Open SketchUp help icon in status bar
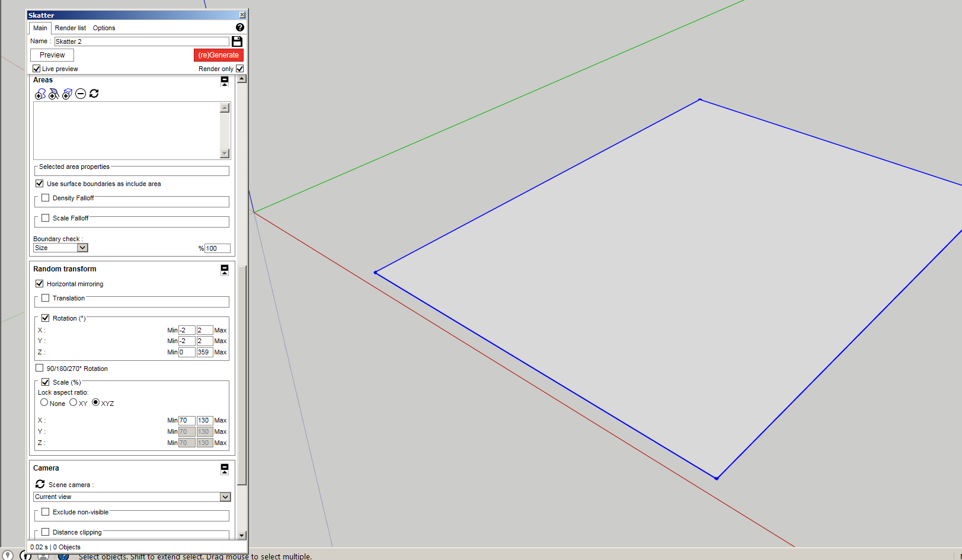Image resolution: width=962 pixels, height=560 pixels. coord(63,556)
